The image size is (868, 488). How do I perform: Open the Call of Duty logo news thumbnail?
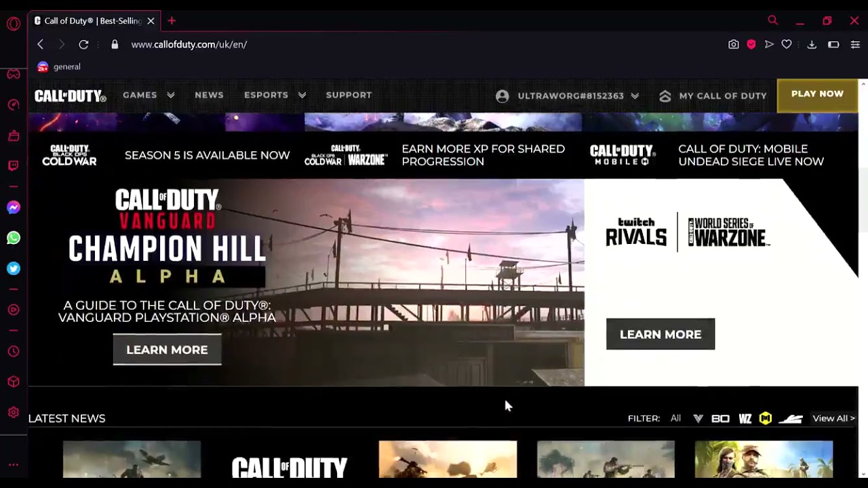tap(290, 460)
